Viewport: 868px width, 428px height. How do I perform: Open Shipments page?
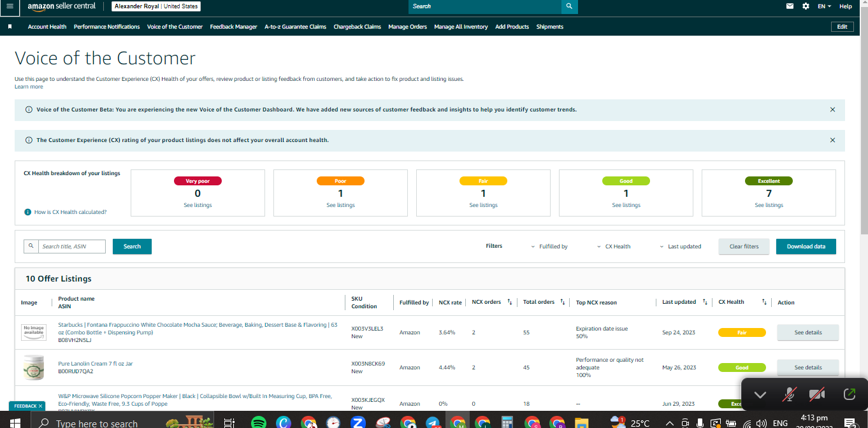pyautogui.click(x=549, y=27)
